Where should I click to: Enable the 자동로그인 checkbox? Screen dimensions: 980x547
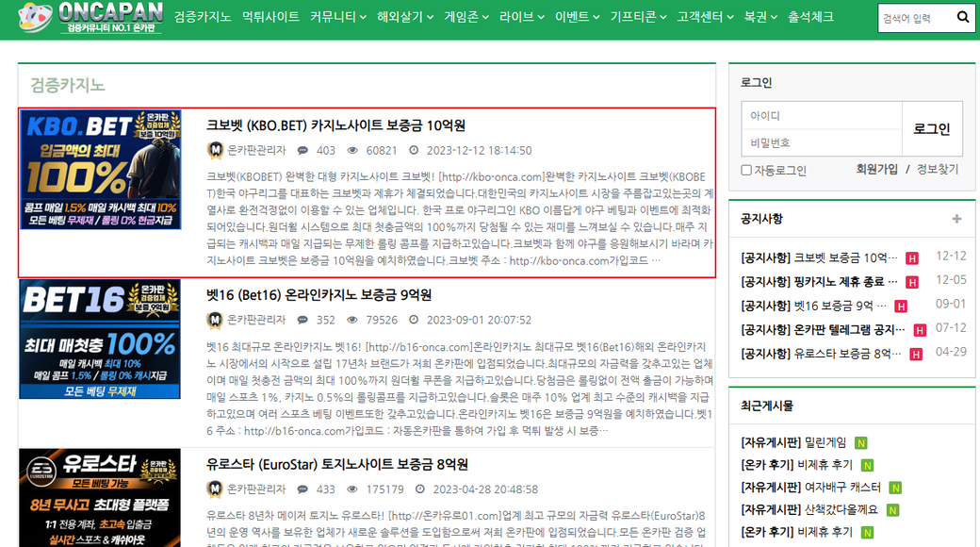(x=746, y=171)
